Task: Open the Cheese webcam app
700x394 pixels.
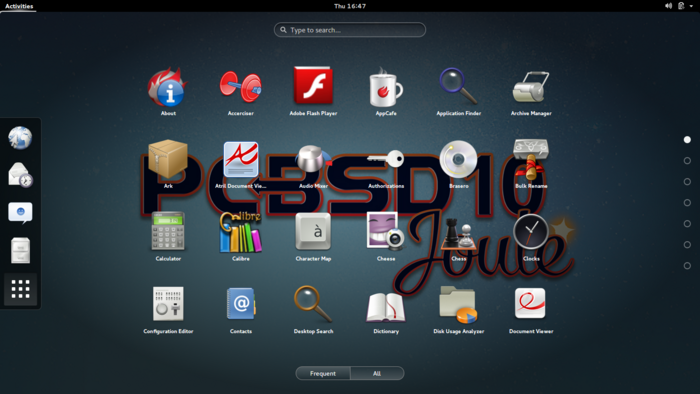Action: pos(386,236)
